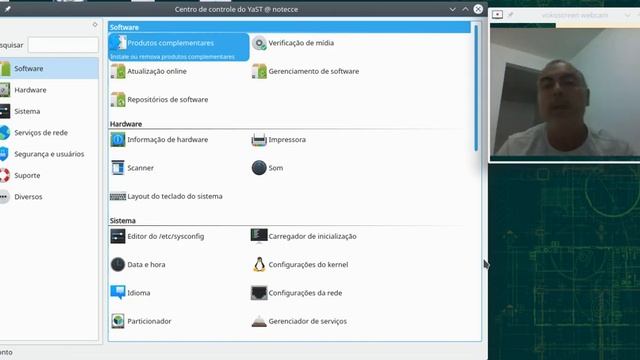
Task: Select Software category in sidebar
Action: tap(49, 69)
